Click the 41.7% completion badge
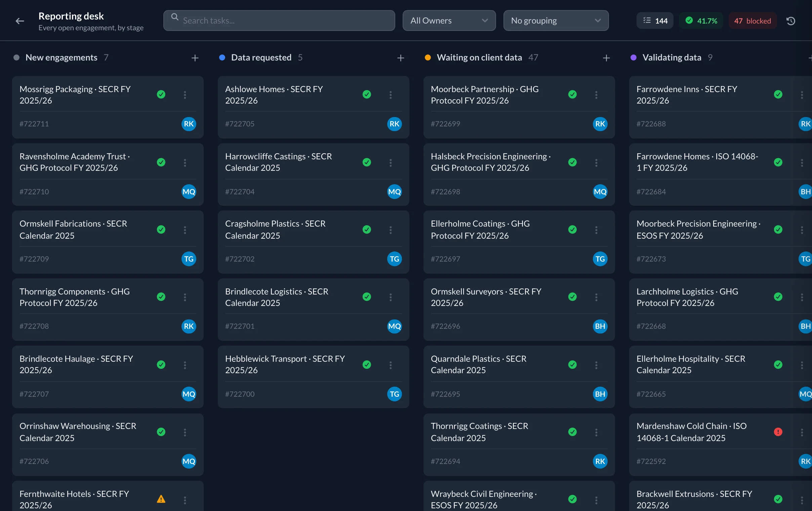 click(701, 21)
